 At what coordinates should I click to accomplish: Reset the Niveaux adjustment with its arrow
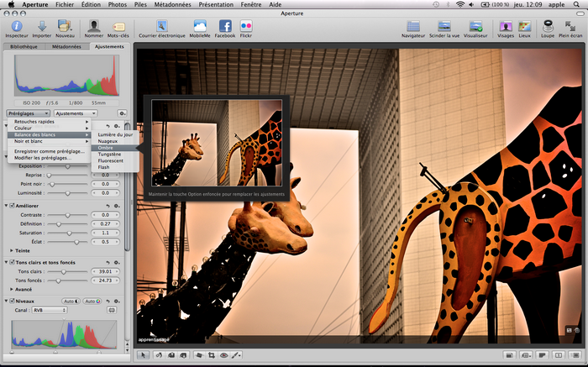coord(108,301)
